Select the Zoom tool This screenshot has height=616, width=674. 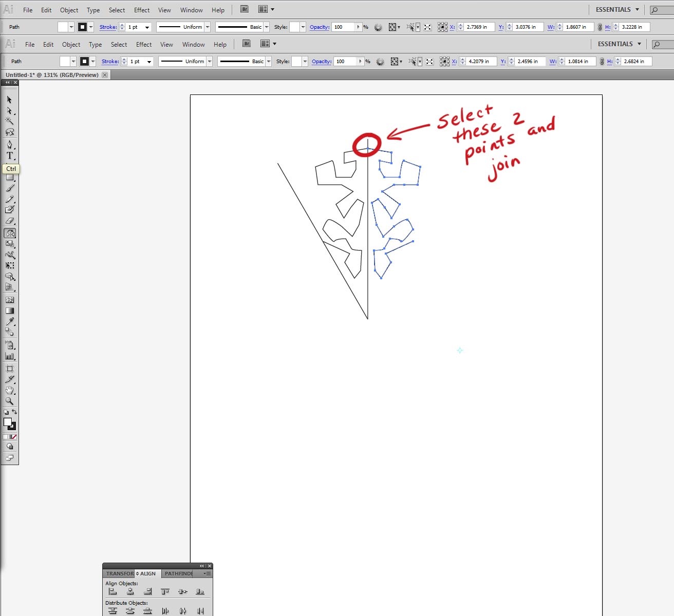coord(9,401)
